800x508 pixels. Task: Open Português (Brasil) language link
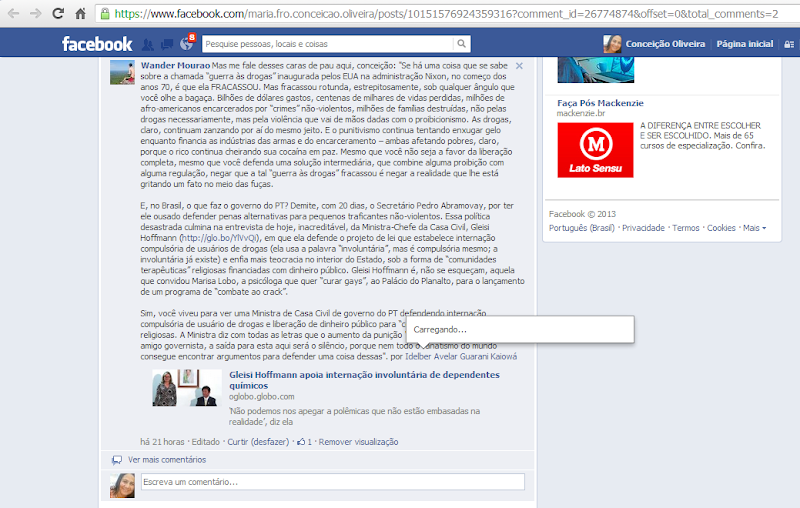[x=582, y=228]
